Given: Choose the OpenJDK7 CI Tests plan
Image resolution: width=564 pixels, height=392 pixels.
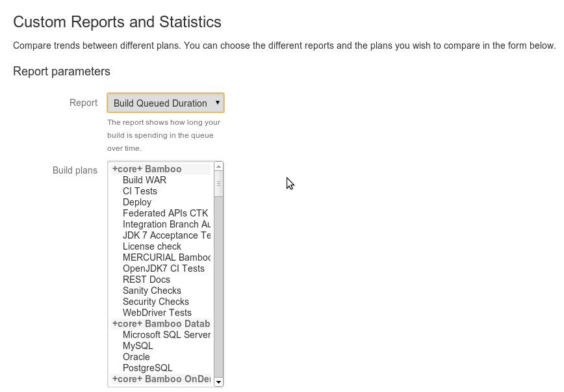Looking at the screenshot, I should 160,269.
